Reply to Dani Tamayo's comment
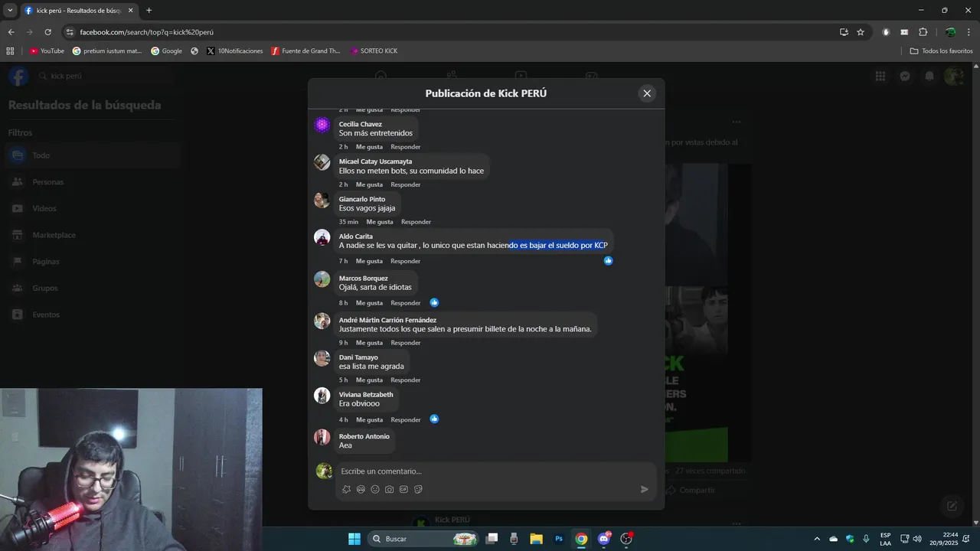980x551 pixels. 406,380
